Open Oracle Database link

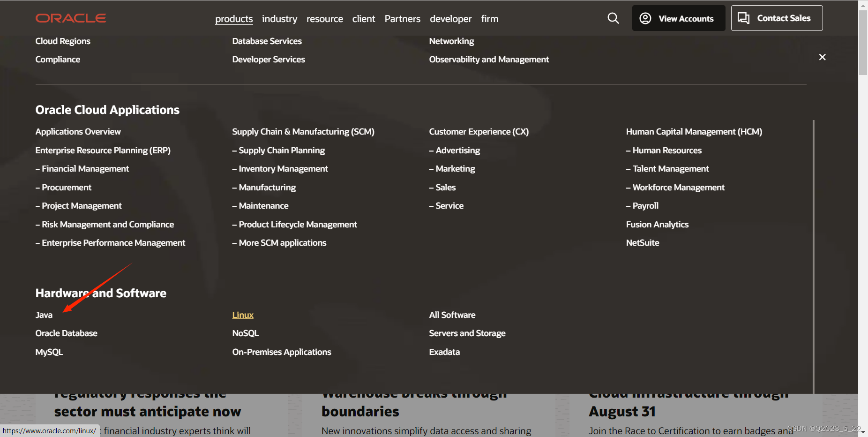click(67, 333)
